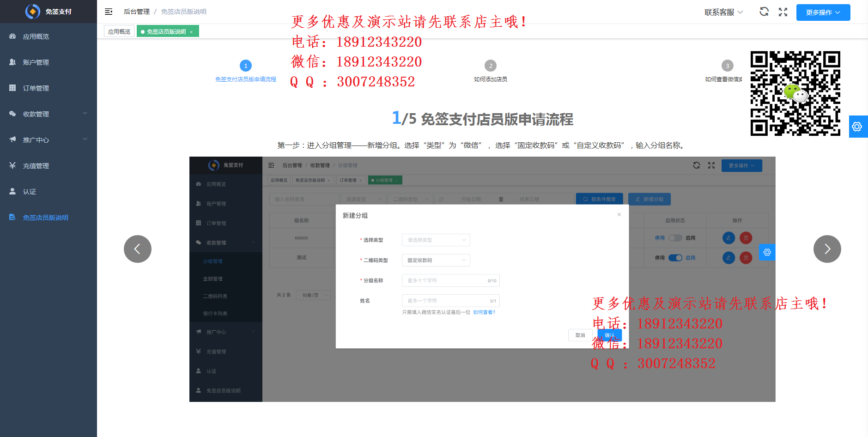Collapse the sidebar with the menu-fold icon
The height and width of the screenshot is (437, 868).
tap(109, 12)
